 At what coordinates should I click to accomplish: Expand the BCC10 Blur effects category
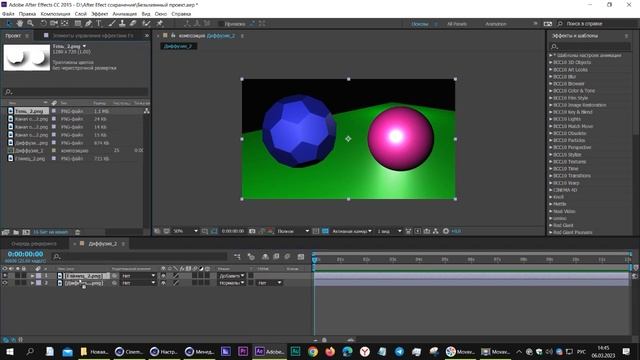coord(551,77)
